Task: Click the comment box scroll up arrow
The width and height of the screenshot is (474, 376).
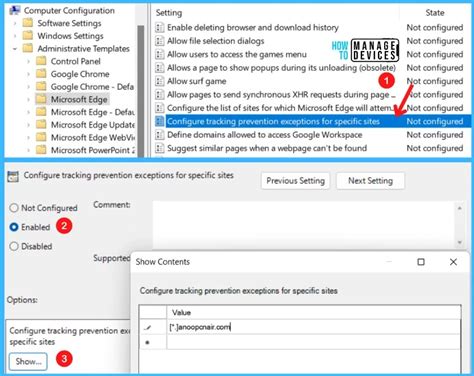Action: click(x=460, y=208)
